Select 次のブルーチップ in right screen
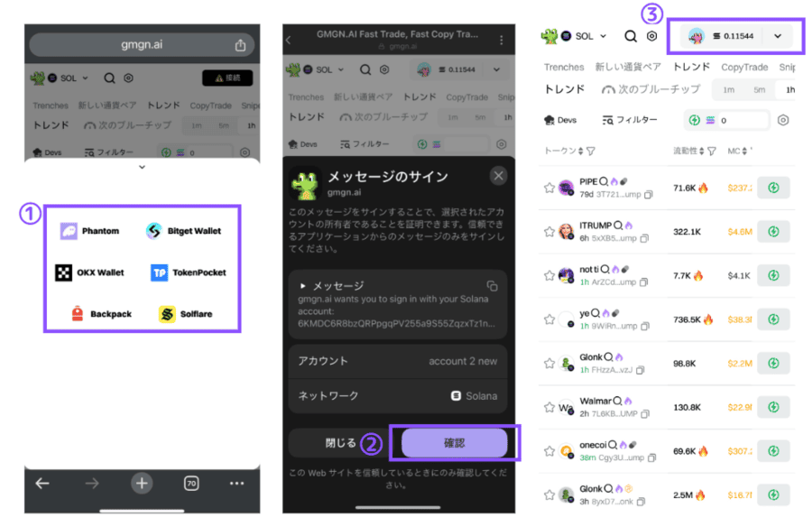This screenshot has height=517, width=812. coord(651,89)
